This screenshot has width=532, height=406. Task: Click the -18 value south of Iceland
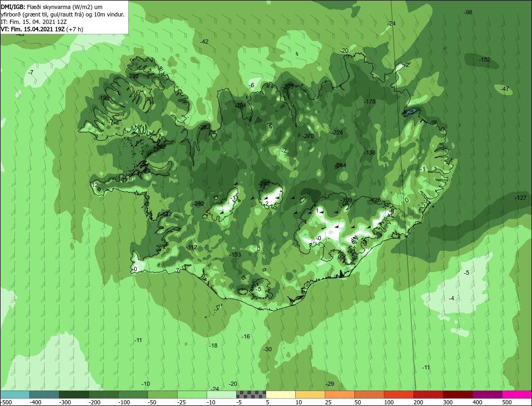pos(213,345)
